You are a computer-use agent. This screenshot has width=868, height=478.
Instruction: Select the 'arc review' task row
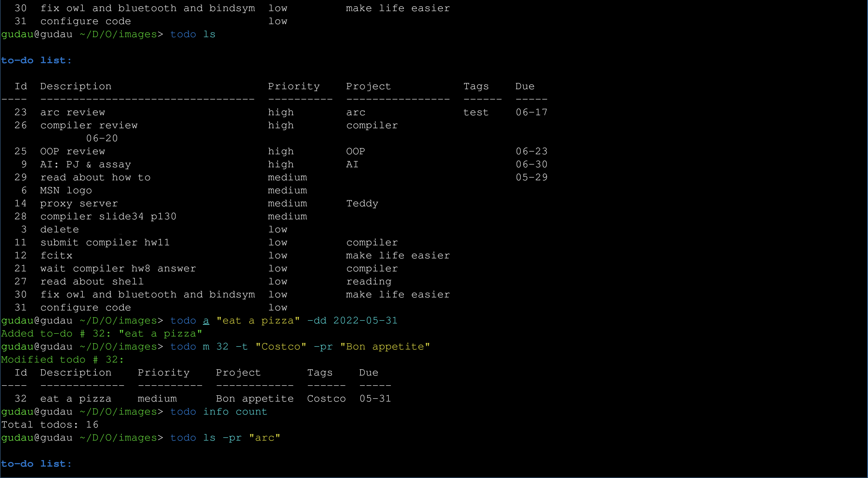[x=72, y=112]
